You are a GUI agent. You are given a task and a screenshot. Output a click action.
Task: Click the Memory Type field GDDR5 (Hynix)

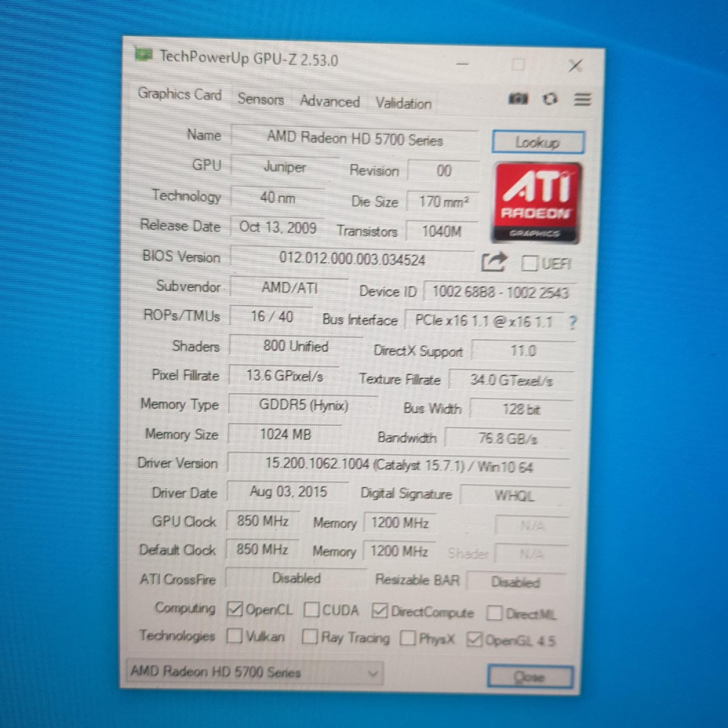pos(303,405)
